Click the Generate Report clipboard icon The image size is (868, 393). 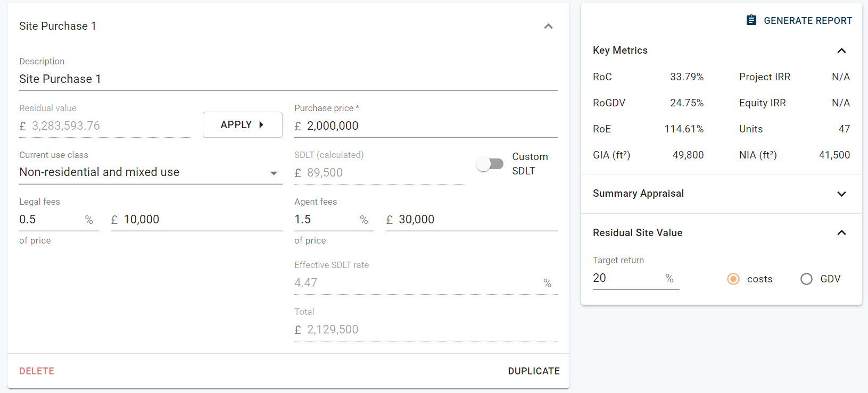(x=751, y=20)
